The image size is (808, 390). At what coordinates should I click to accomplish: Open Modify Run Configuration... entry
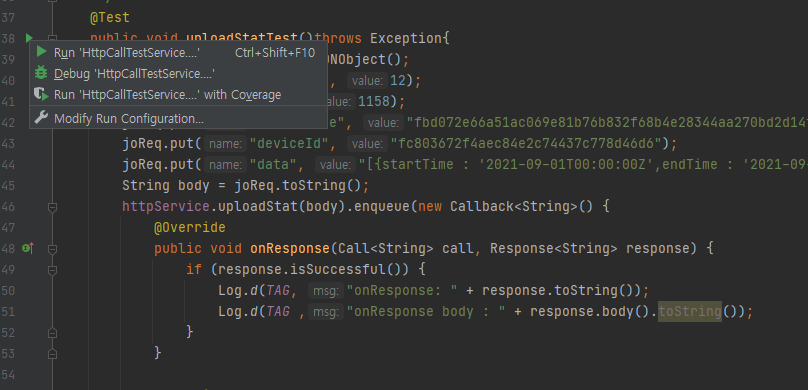178,119
